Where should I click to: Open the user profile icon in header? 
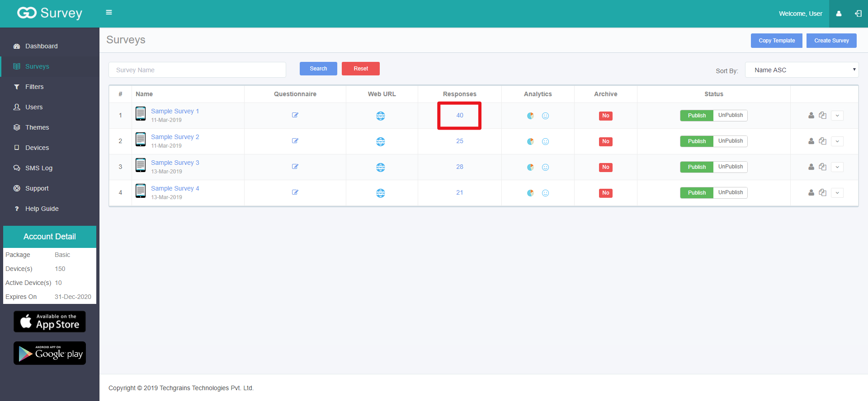pyautogui.click(x=839, y=14)
